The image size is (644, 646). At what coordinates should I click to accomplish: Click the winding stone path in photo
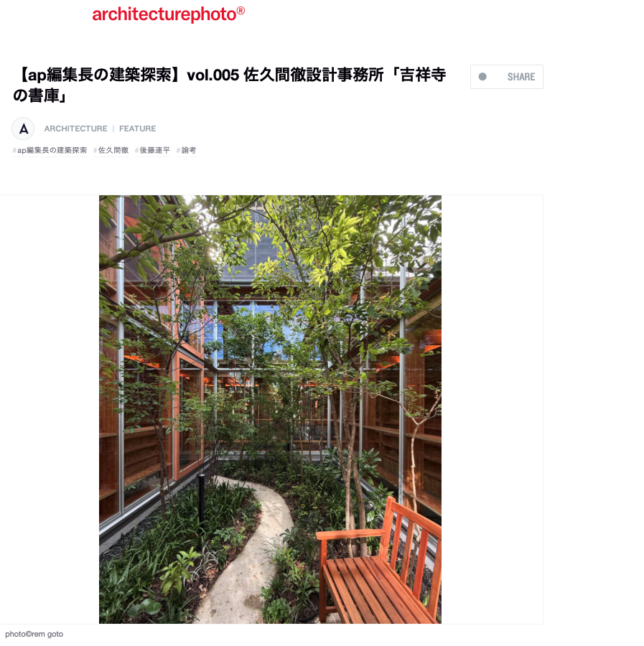coord(247,552)
